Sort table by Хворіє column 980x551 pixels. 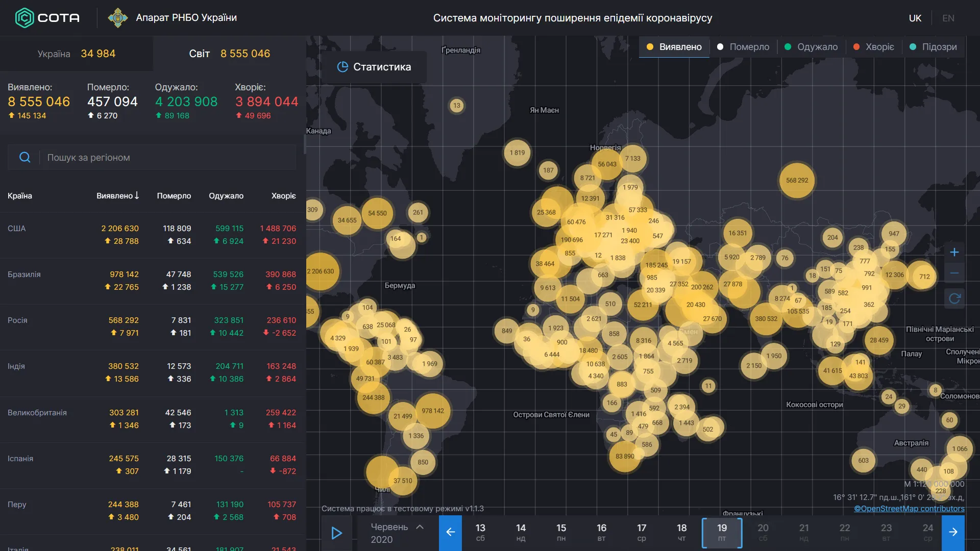284,196
